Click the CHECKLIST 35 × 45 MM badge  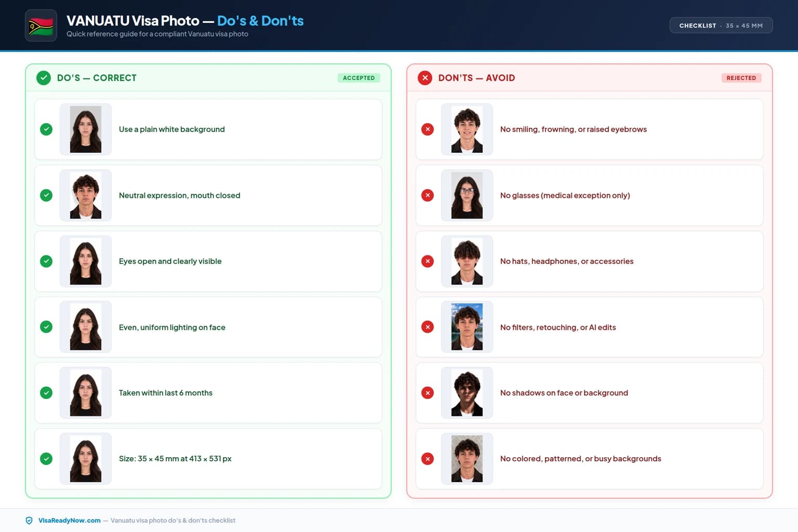click(x=721, y=25)
